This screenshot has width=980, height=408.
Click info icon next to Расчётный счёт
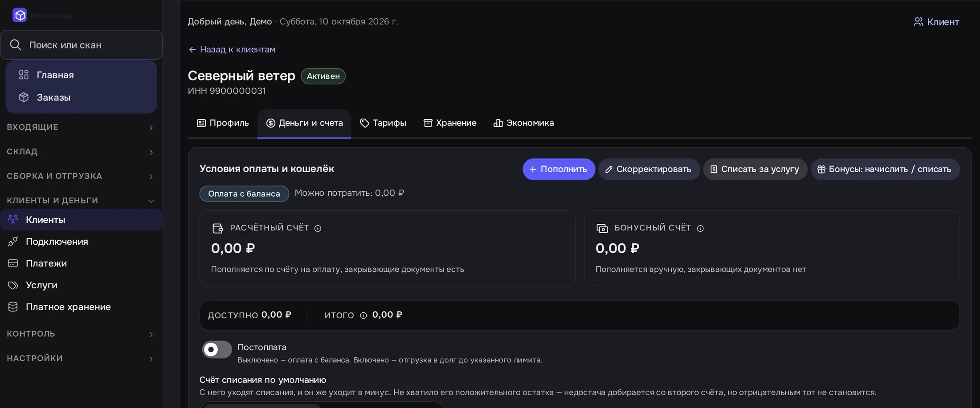coord(318,228)
